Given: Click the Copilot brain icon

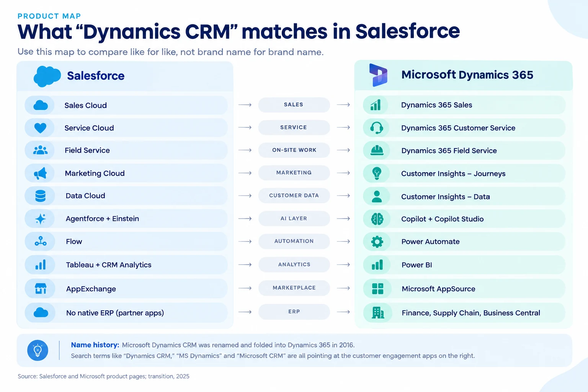Looking at the screenshot, I should pos(377,219).
